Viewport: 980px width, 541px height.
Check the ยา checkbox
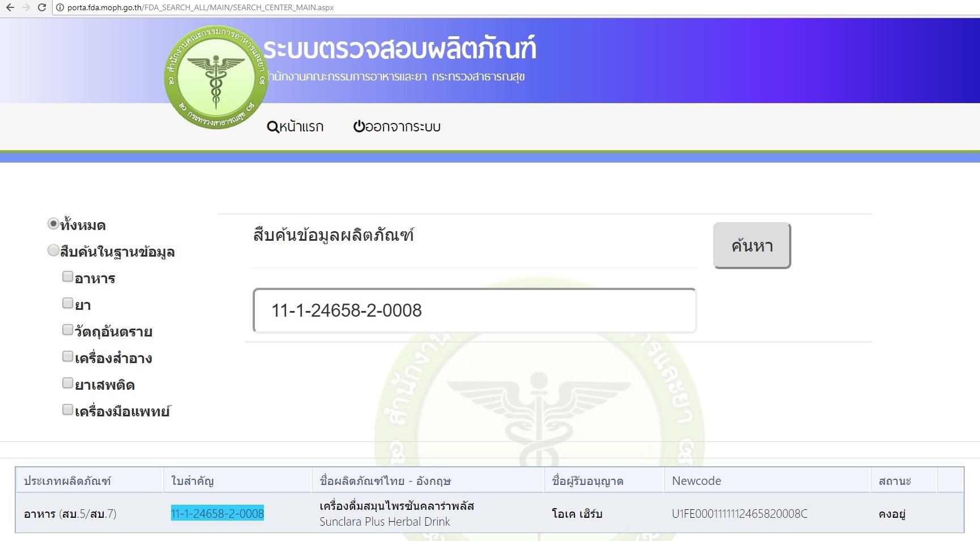tap(68, 303)
